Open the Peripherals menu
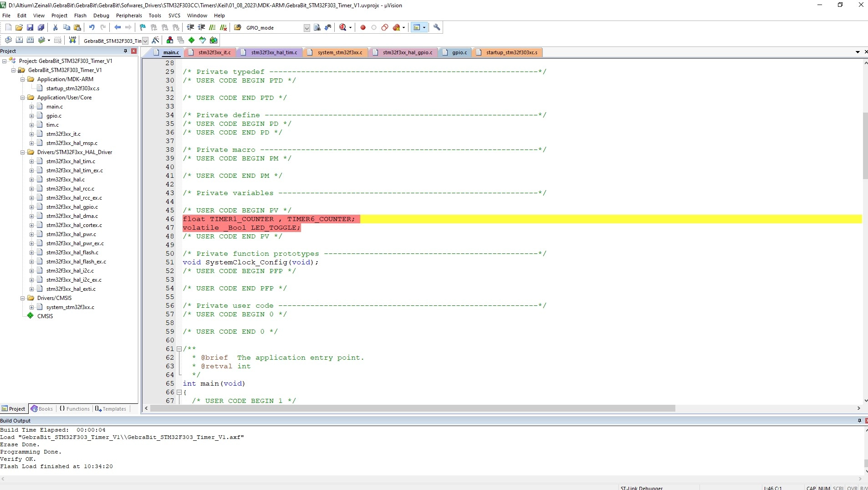This screenshot has width=868, height=490. point(129,15)
